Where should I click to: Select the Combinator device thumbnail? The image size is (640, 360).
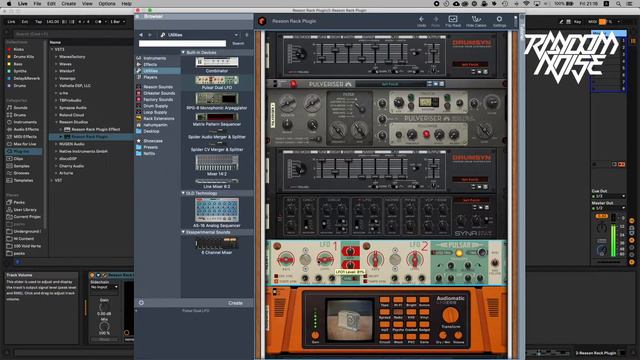[x=217, y=62]
